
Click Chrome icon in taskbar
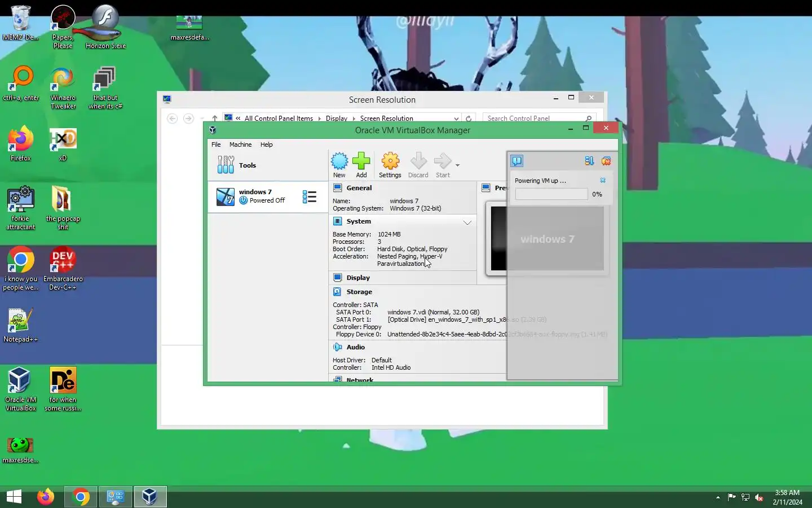click(81, 497)
